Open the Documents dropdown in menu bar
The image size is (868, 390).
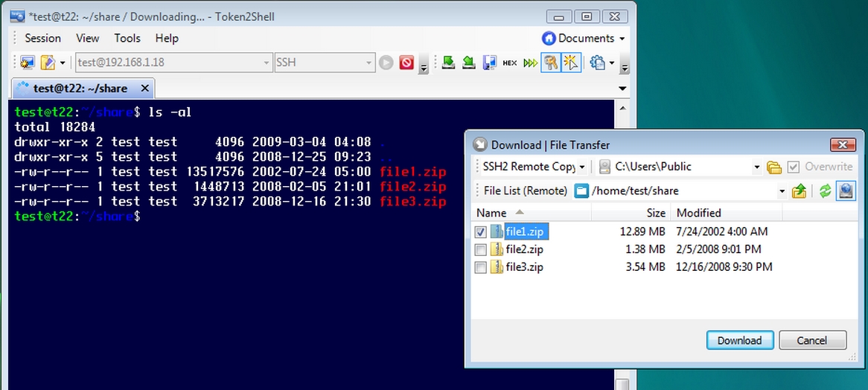(x=584, y=38)
